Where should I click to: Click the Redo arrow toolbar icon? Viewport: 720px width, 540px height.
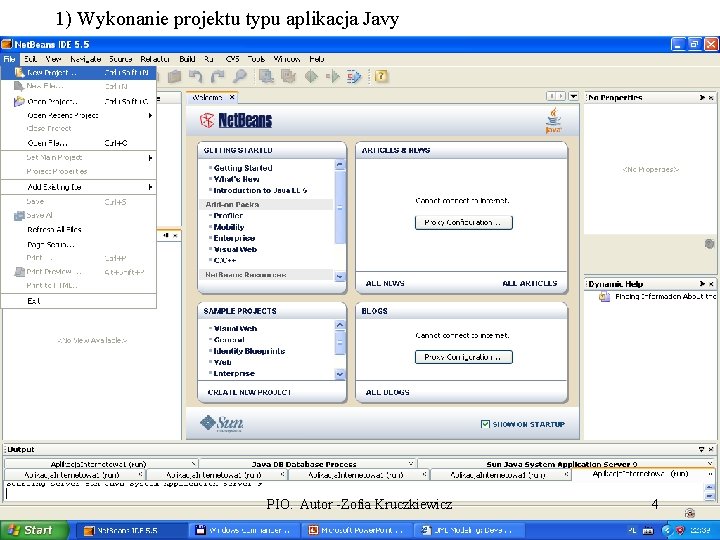(218, 76)
